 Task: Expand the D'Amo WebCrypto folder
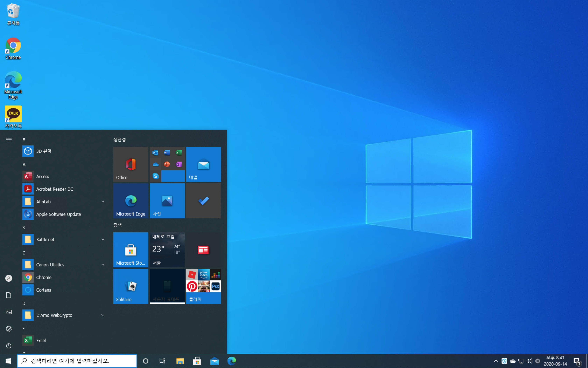(64, 315)
